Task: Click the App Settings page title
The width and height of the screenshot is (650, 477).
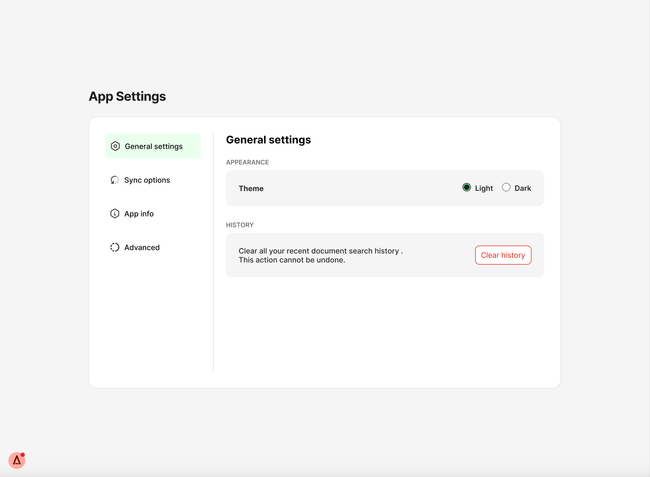Action: 127,97
